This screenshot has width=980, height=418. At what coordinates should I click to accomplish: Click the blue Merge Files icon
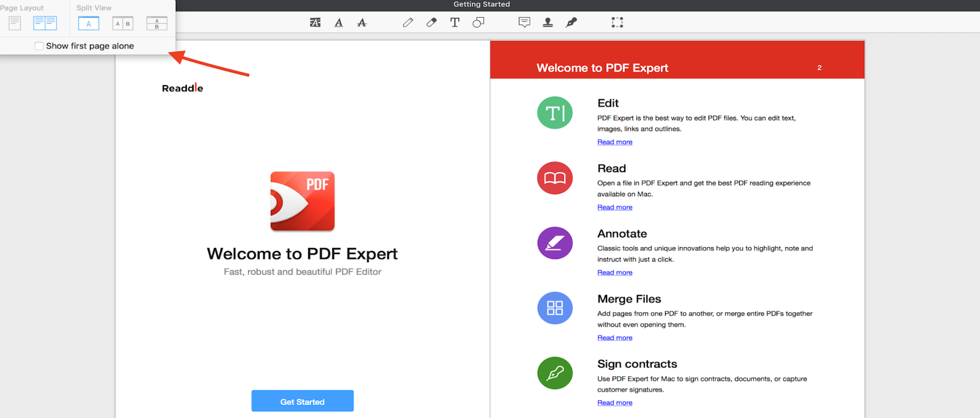pyautogui.click(x=555, y=308)
